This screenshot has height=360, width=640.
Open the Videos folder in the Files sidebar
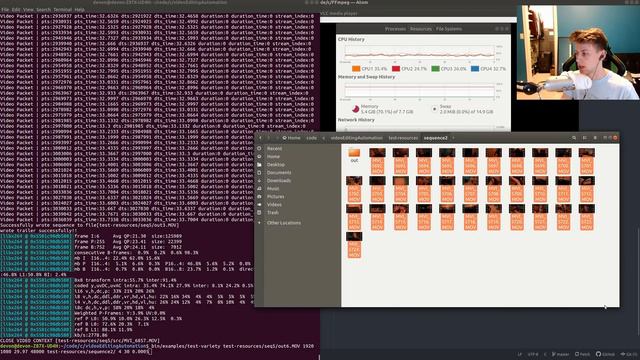click(274, 204)
